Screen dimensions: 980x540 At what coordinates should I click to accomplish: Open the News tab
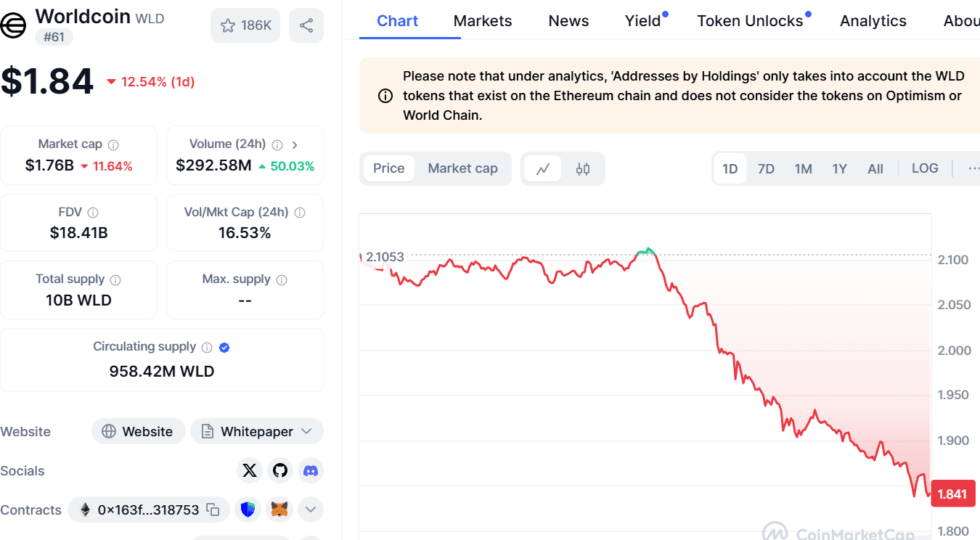(x=568, y=20)
